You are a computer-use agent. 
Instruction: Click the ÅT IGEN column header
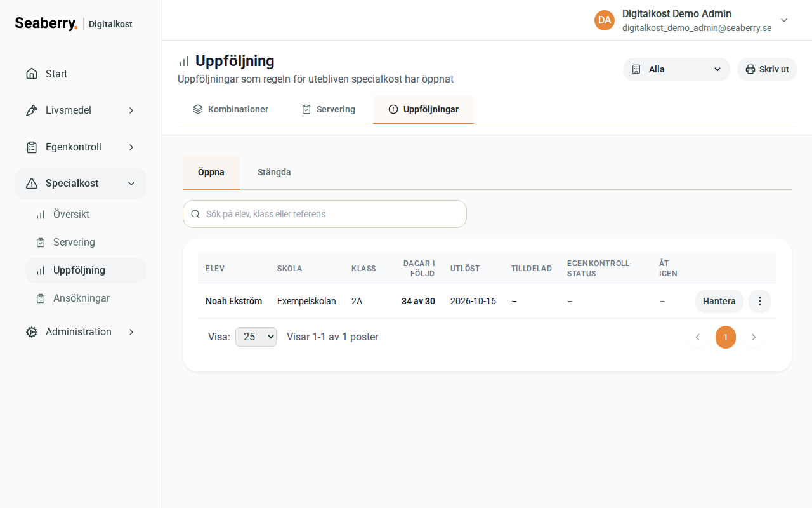point(668,269)
